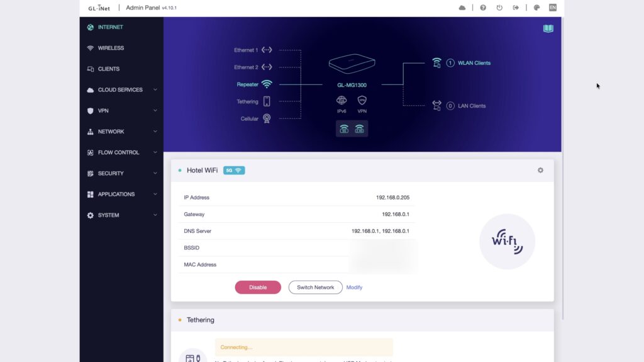Screen dimensions: 644x362
Task: Click the Connecting... status banner
Action: [x=304, y=347]
